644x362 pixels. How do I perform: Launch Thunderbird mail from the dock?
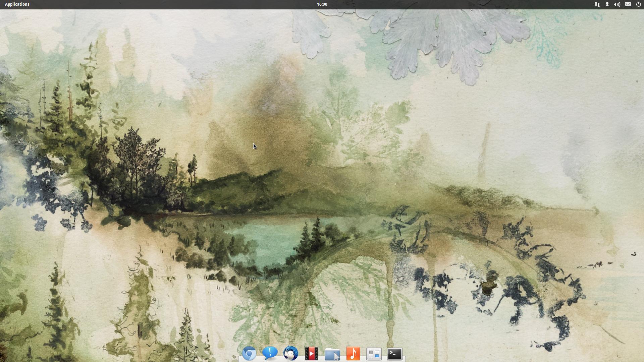point(291,354)
